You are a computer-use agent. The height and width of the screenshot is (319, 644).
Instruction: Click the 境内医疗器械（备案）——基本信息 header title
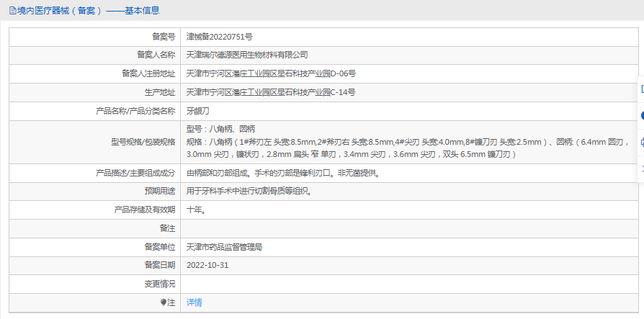coord(88,11)
